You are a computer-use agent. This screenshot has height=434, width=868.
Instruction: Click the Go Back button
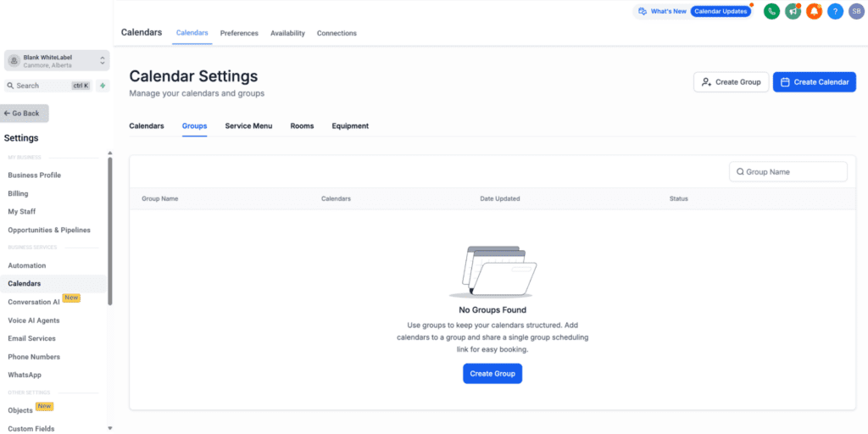[x=25, y=113]
